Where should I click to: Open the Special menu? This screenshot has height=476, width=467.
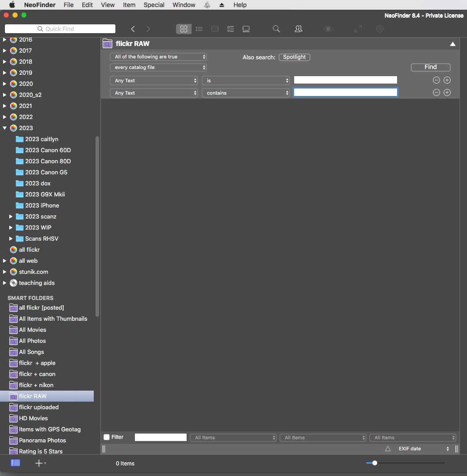click(154, 5)
